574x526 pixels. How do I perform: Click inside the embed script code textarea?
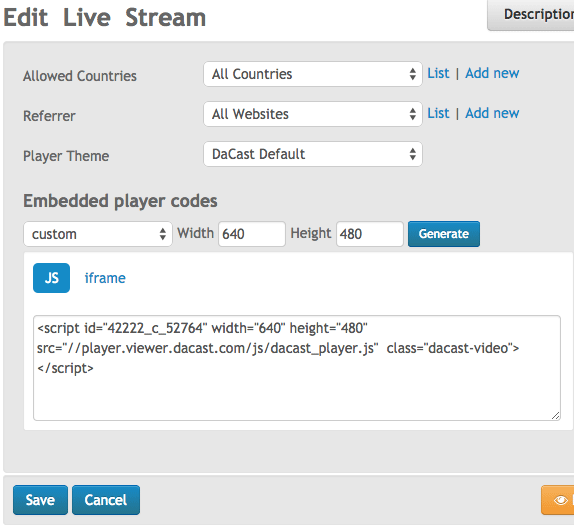(297, 368)
